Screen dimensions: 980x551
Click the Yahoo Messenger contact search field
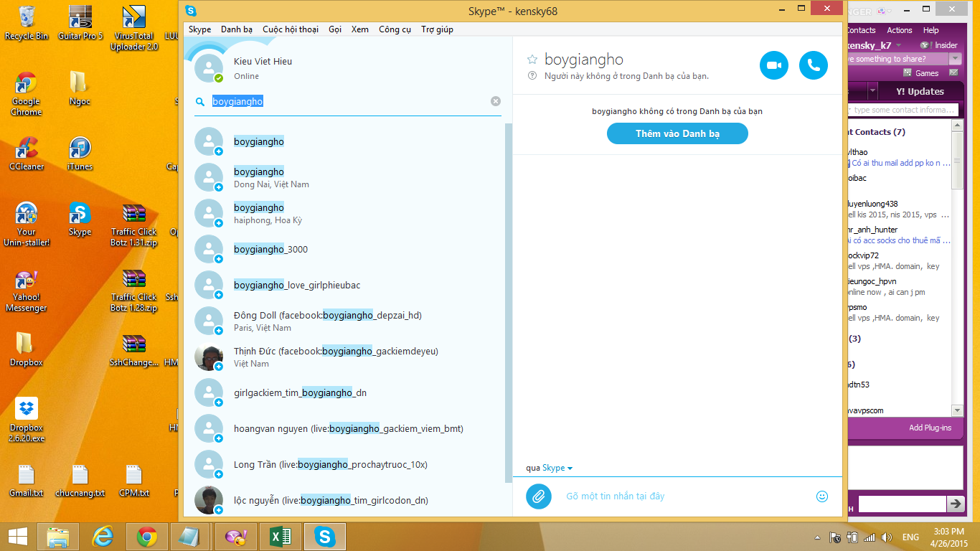[903, 110]
